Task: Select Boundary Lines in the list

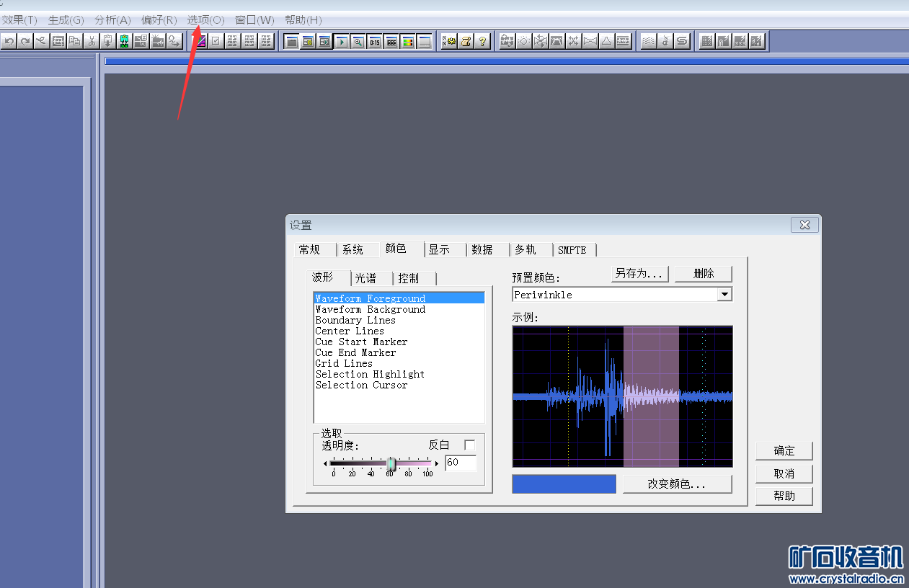Action: pyautogui.click(x=355, y=320)
